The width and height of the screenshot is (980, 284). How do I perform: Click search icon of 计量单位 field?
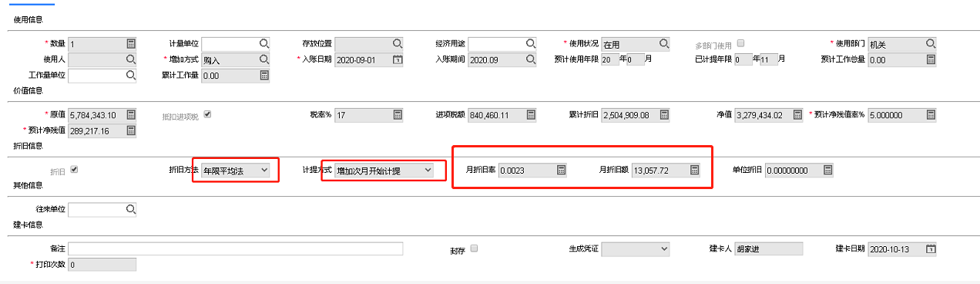(263, 43)
